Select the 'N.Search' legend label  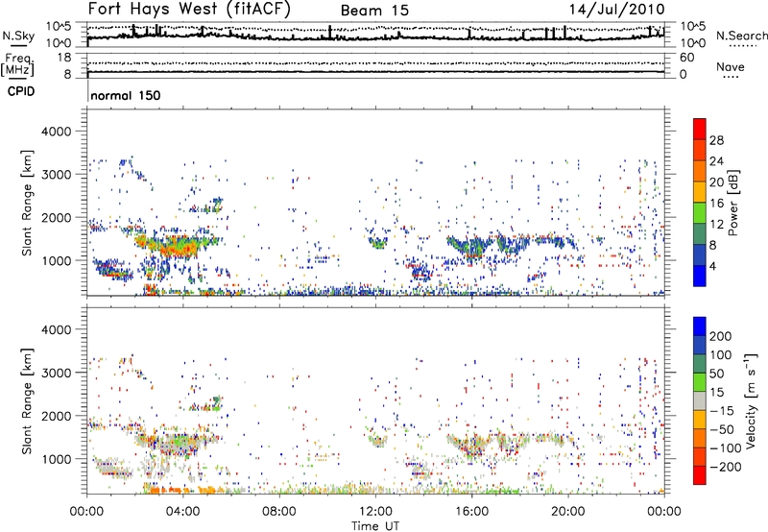point(742,36)
